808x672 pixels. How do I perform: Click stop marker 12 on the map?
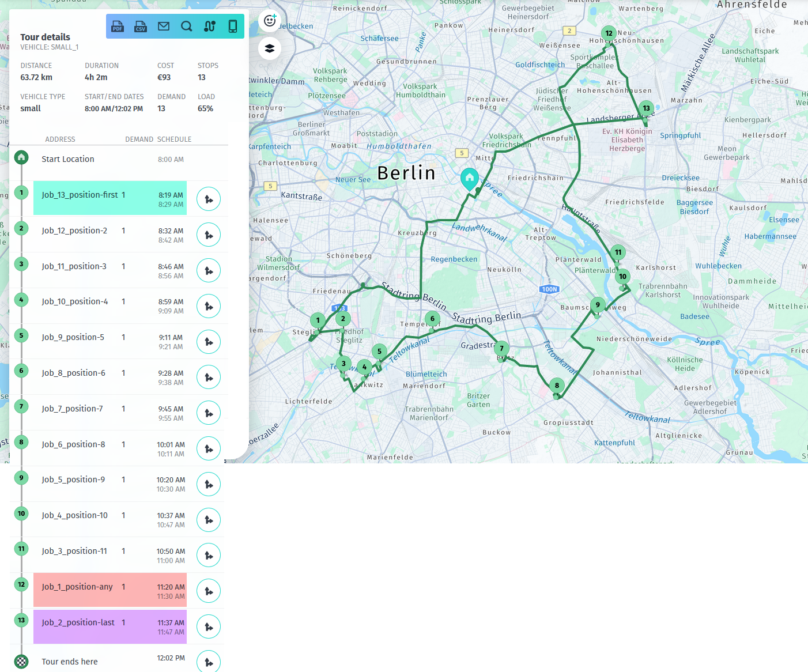(609, 33)
